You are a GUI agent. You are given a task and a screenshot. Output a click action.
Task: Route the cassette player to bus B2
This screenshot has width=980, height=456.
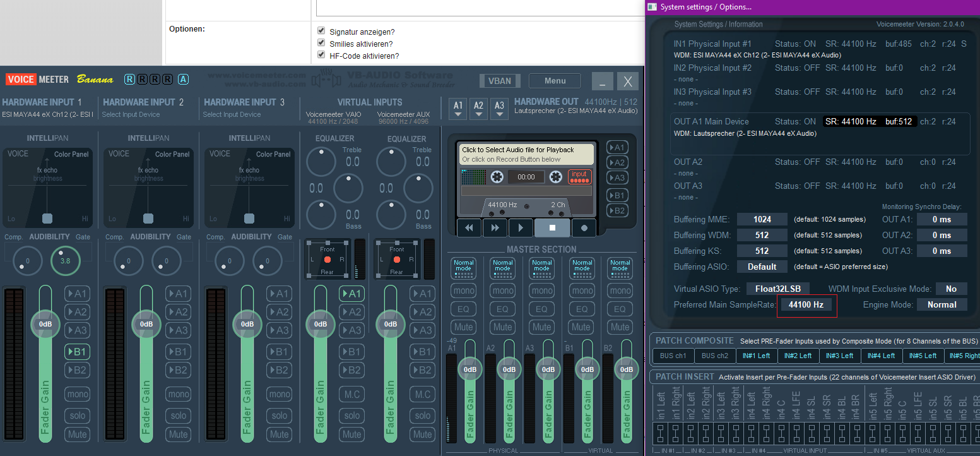617,211
